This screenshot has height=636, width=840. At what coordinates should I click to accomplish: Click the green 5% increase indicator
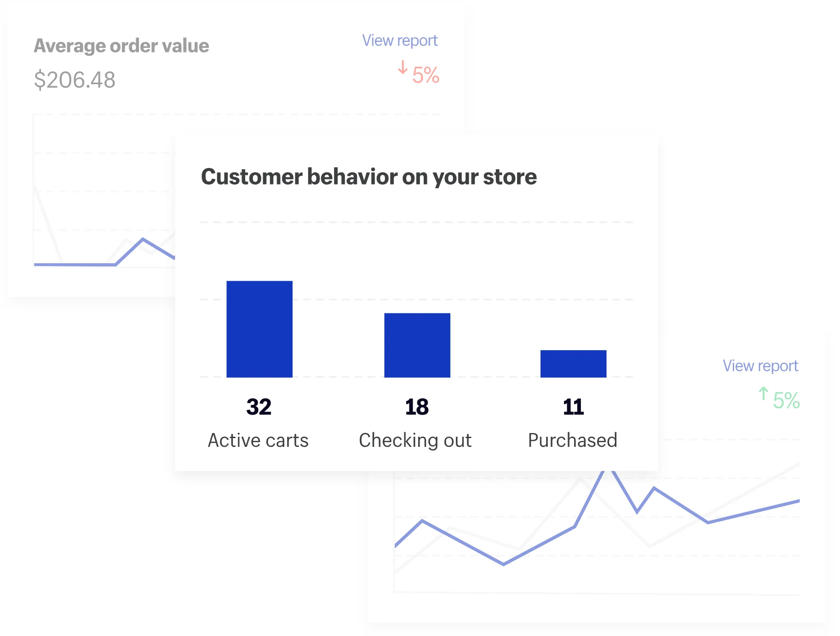786,400
